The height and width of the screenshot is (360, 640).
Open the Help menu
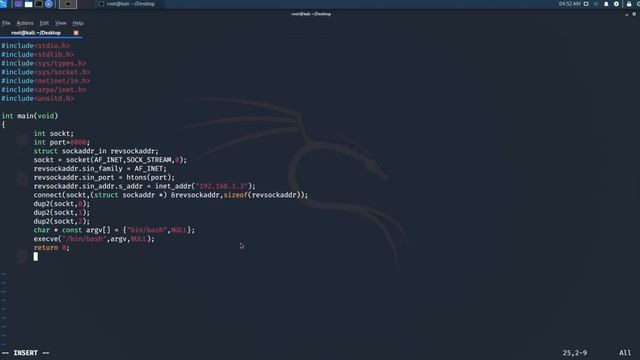coord(78,23)
